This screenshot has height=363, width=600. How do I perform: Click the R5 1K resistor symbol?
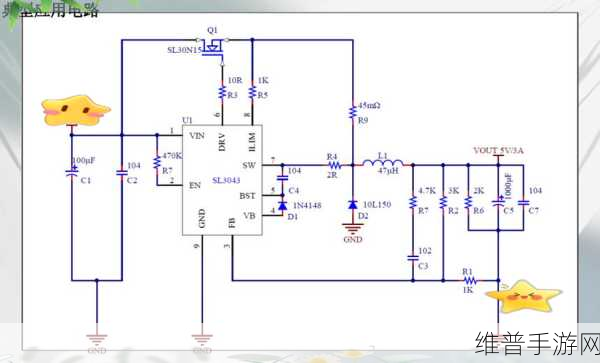click(x=252, y=92)
